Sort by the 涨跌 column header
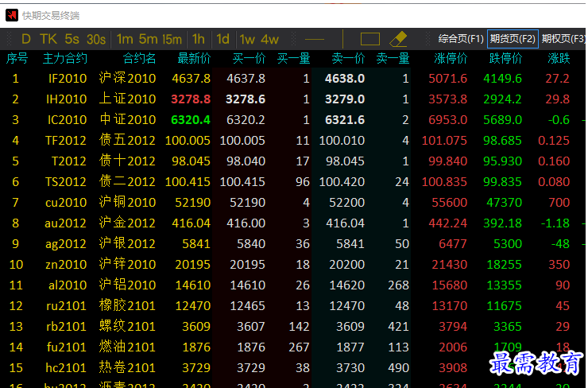This screenshot has width=588, height=388. point(559,59)
